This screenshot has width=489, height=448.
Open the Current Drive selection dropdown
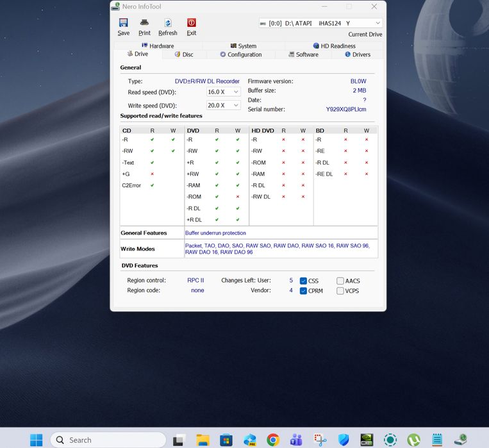(x=320, y=23)
